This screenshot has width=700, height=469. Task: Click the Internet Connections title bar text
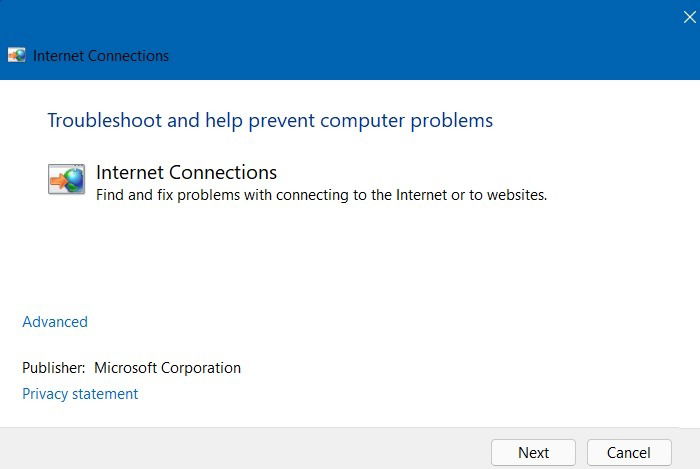tap(101, 56)
